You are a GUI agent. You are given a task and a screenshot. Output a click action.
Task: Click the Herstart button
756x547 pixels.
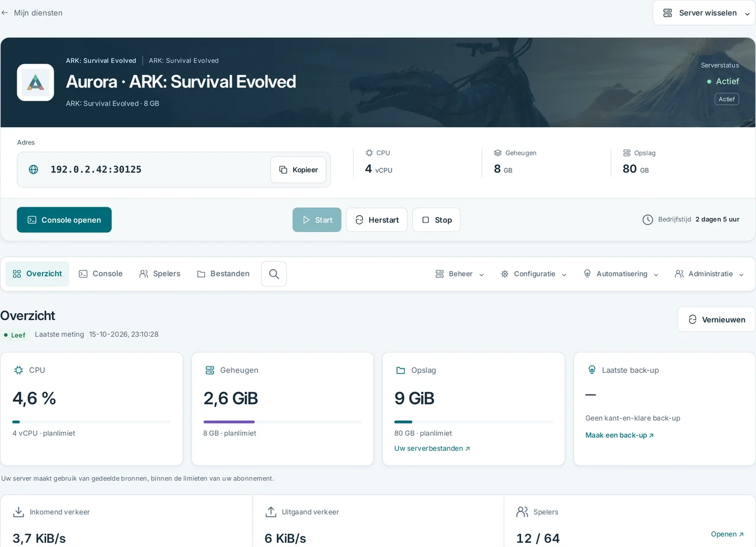pos(377,220)
